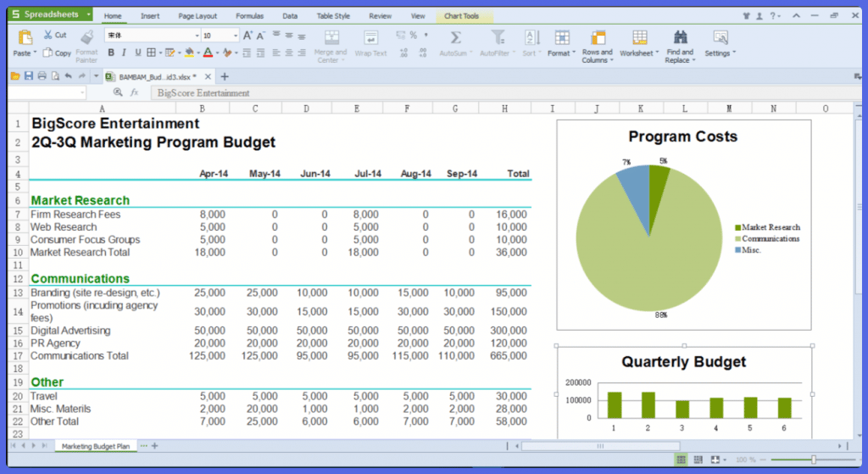Open the font size dropdown
Screen dimensions: 868x474
236,36
